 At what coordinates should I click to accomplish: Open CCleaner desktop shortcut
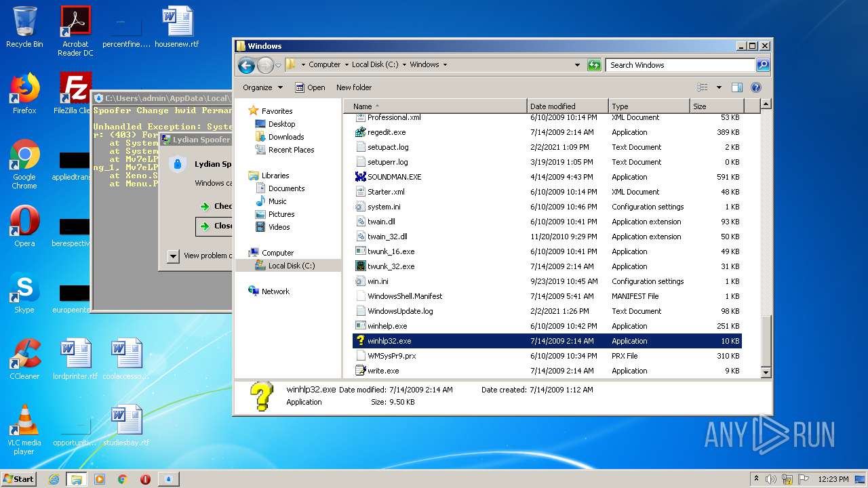click(24, 359)
